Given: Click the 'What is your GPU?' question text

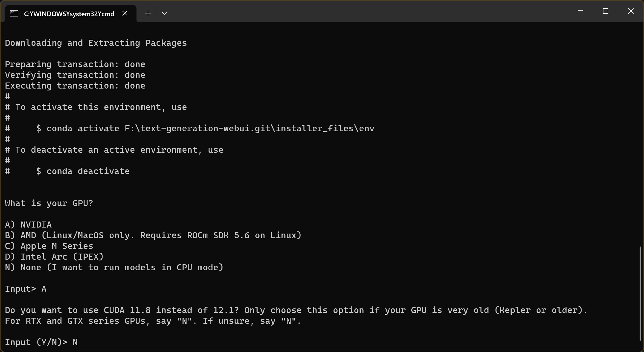Looking at the screenshot, I should pos(49,203).
